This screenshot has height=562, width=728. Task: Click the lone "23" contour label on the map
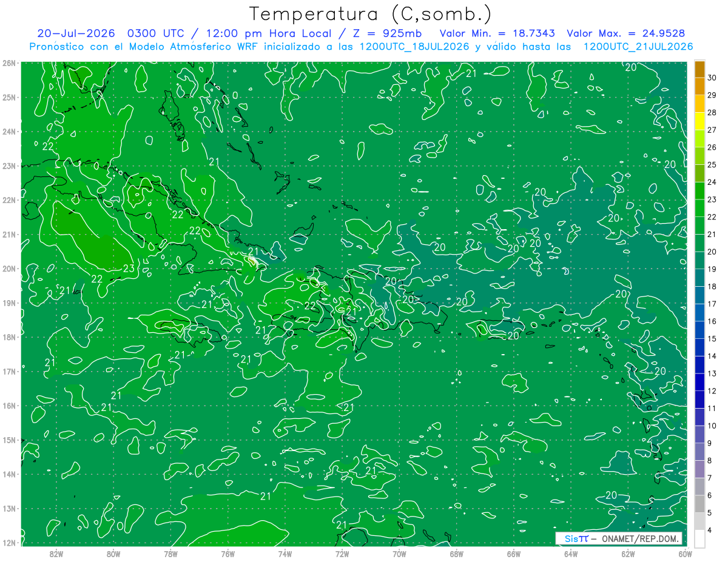pyautogui.click(x=129, y=269)
